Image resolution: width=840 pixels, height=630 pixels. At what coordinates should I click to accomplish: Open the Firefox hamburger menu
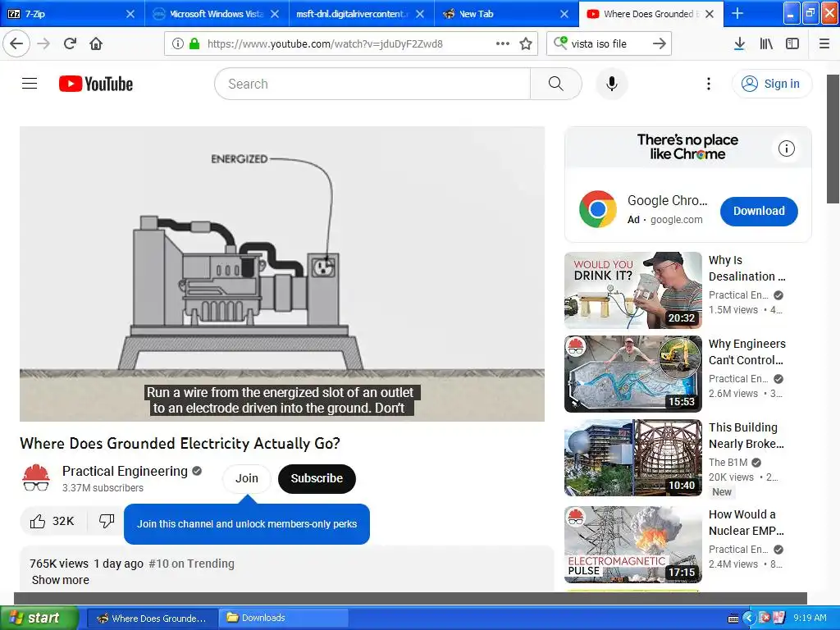click(x=824, y=43)
